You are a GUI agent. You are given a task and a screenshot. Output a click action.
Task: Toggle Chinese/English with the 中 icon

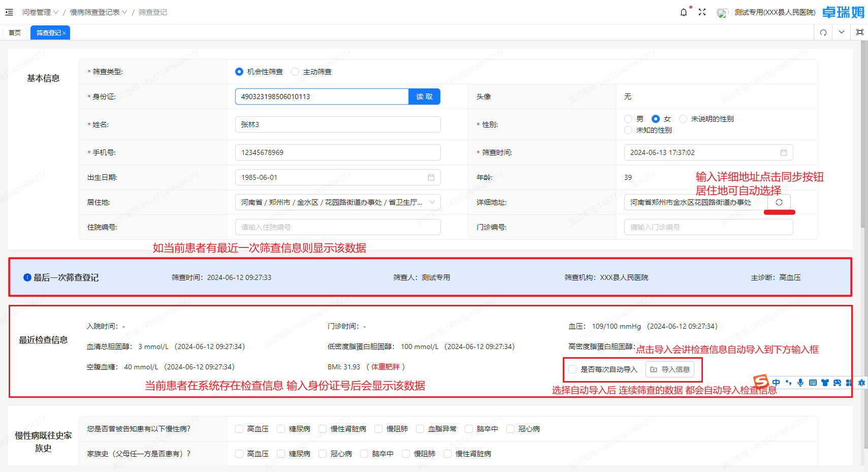point(776,383)
